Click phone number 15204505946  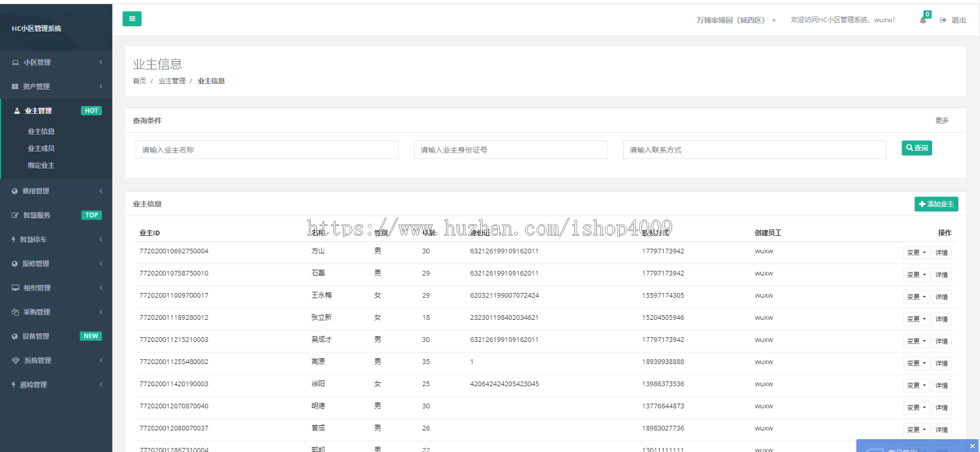coord(663,317)
